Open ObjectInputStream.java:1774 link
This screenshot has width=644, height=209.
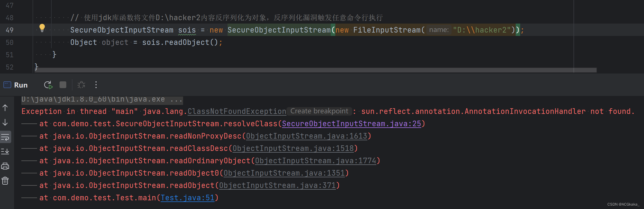316,161
